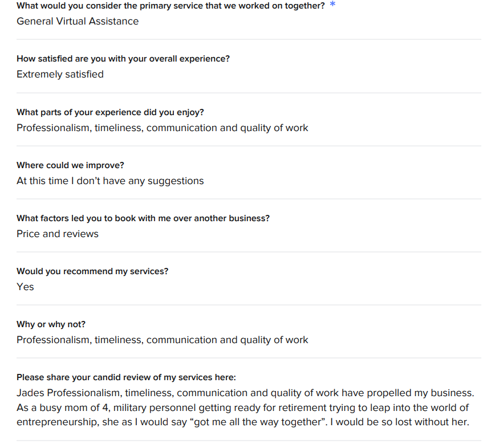The height and width of the screenshot is (448, 495).
Task: Select the 'Yes' recommendation answer
Action: pyautogui.click(x=25, y=287)
